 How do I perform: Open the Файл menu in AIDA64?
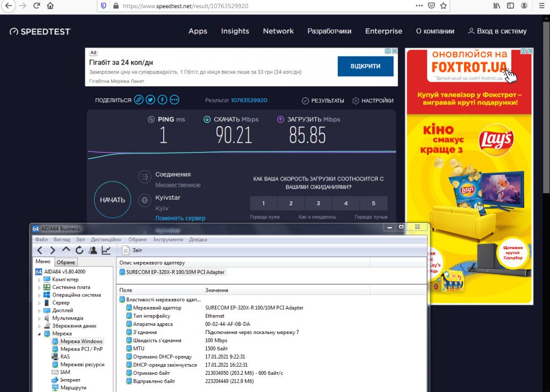(x=41, y=239)
